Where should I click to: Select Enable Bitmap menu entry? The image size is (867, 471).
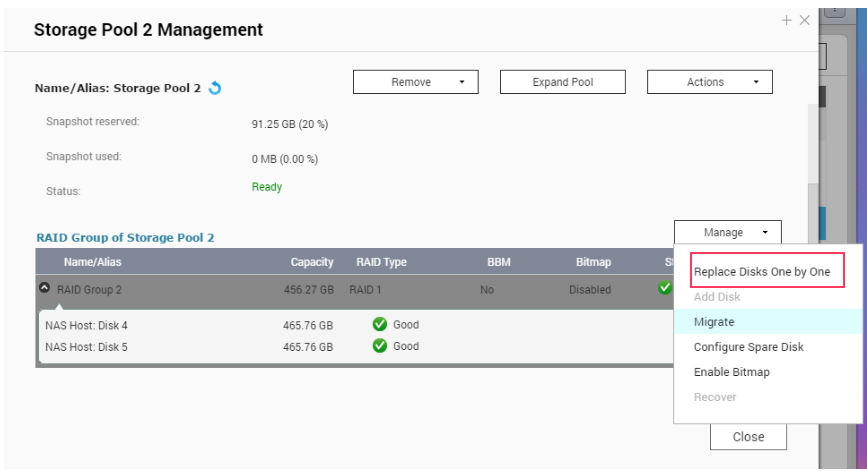[x=731, y=372]
